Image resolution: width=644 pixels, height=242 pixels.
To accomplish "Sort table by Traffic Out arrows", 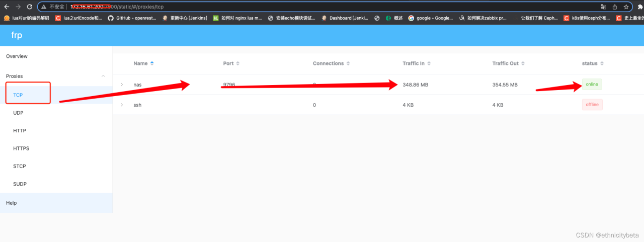I will click(523, 63).
